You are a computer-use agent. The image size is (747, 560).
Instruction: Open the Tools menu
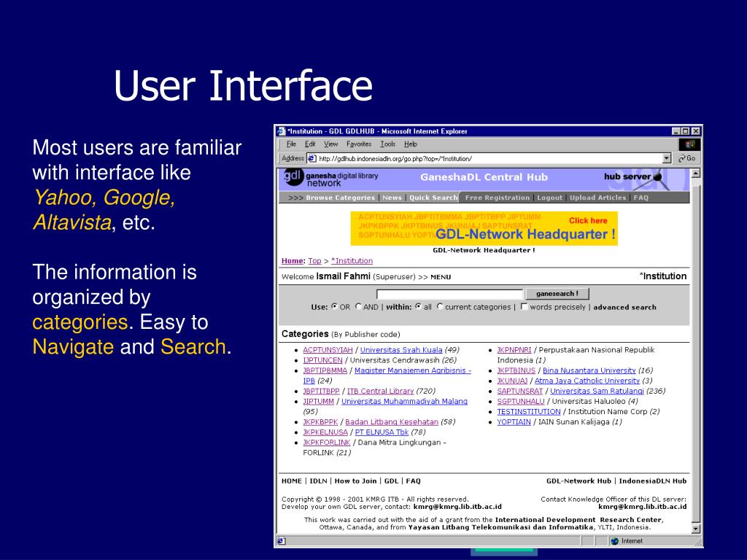[388, 144]
